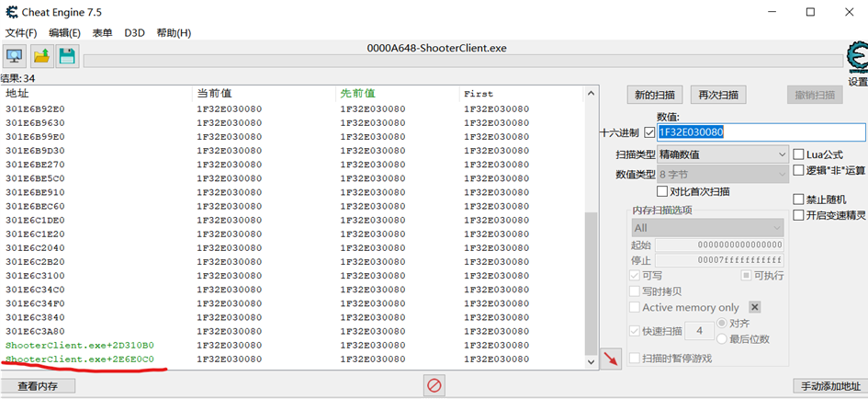Select address row 301E6C1DE0
Viewport: 868px width, 399px height.
pos(293,220)
